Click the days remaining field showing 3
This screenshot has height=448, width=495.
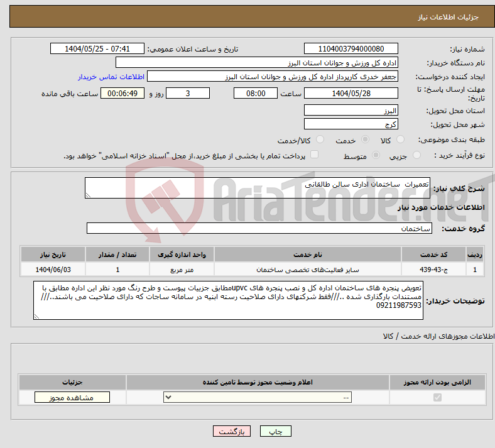pos(188,93)
